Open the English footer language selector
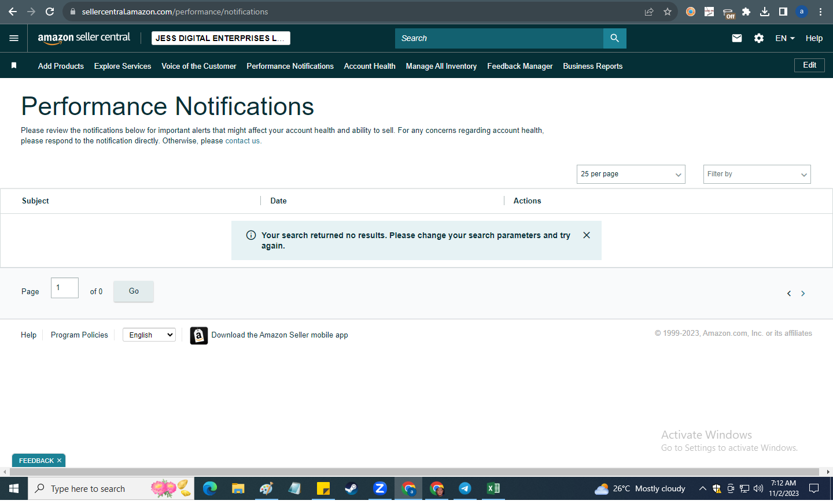Image resolution: width=833 pixels, height=504 pixels. [149, 335]
